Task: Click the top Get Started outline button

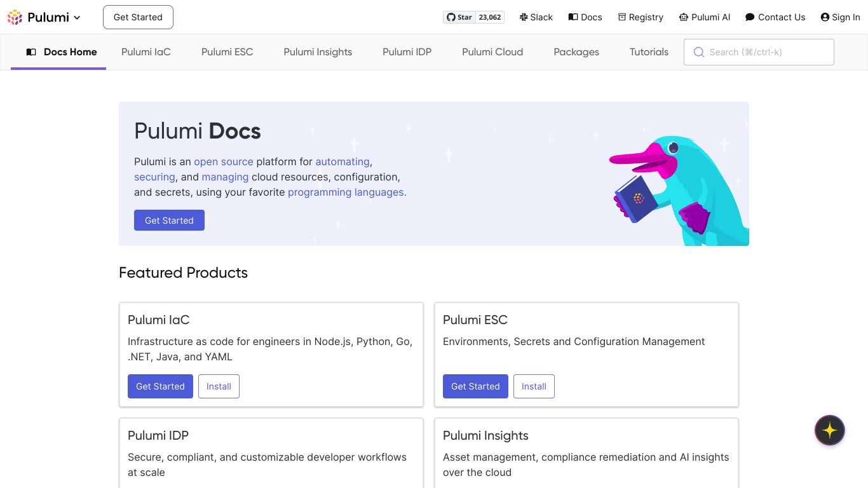Action: pos(138,17)
